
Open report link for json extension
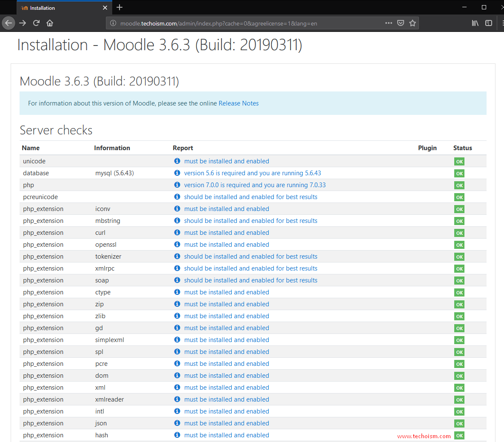(x=227, y=423)
